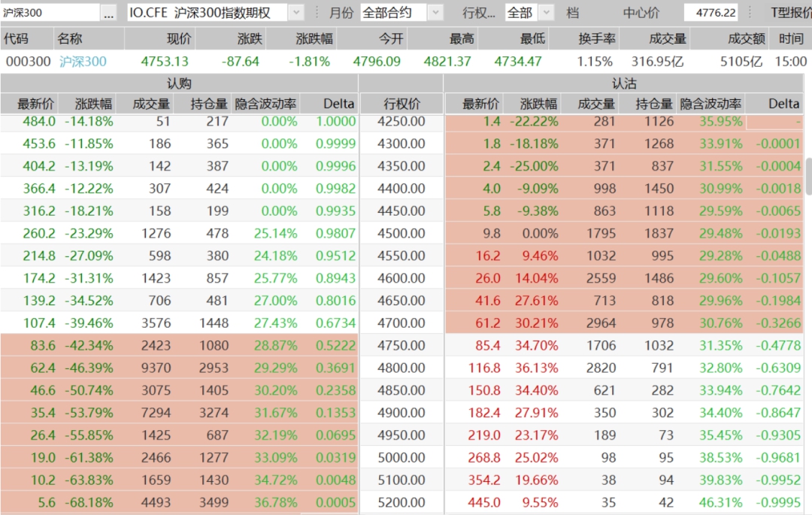Select strike price 4500.00 cell

[x=401, y=233]
